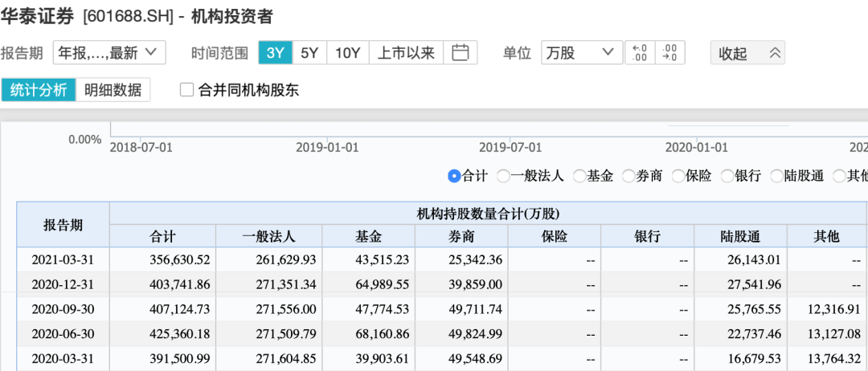868x371 pixels.
Task: Click the 2021-03-31 report period row
Action: [x=63, y=259]
